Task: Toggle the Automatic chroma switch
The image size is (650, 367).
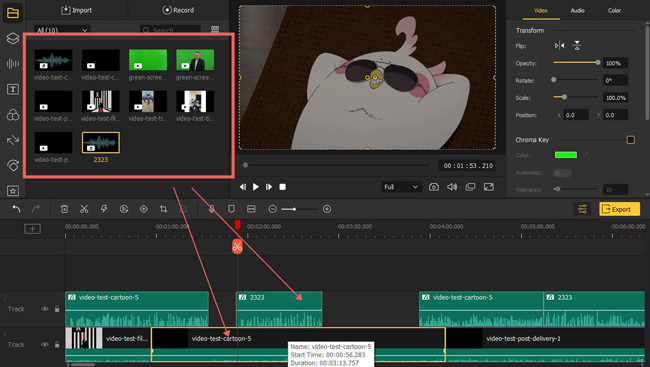Action: click(x=563, y=173)
